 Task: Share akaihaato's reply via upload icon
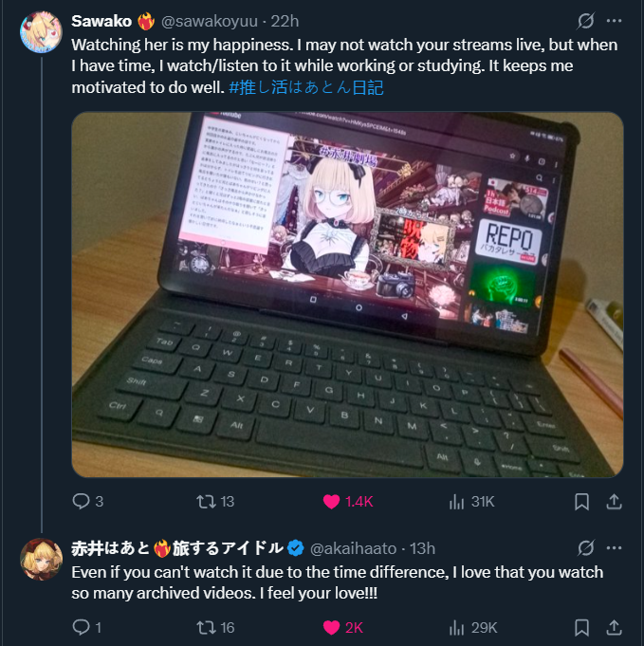click(x=614, y=627)
